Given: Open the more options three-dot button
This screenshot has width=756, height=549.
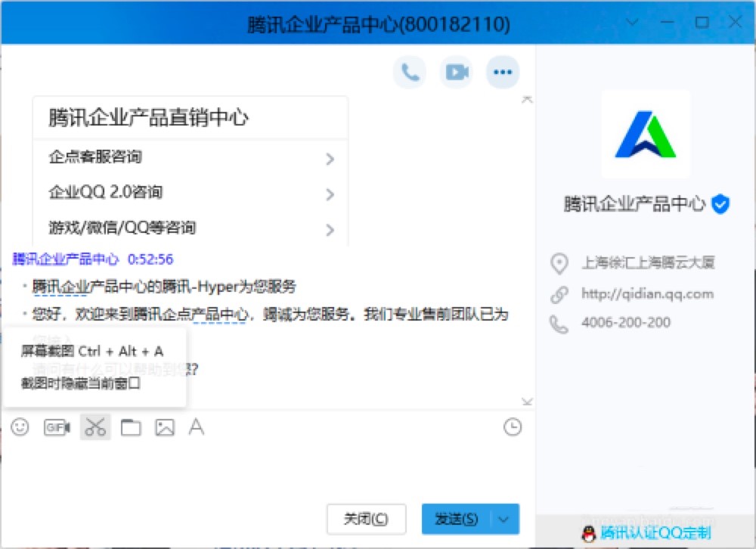Looking at the screenshot, I should pos(503,73).
